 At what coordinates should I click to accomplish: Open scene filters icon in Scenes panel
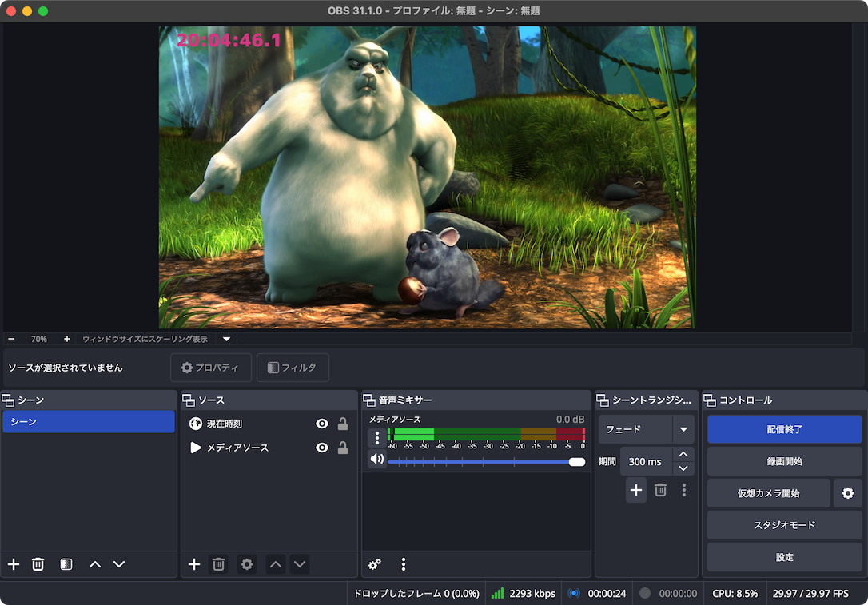tap(66, 564)
